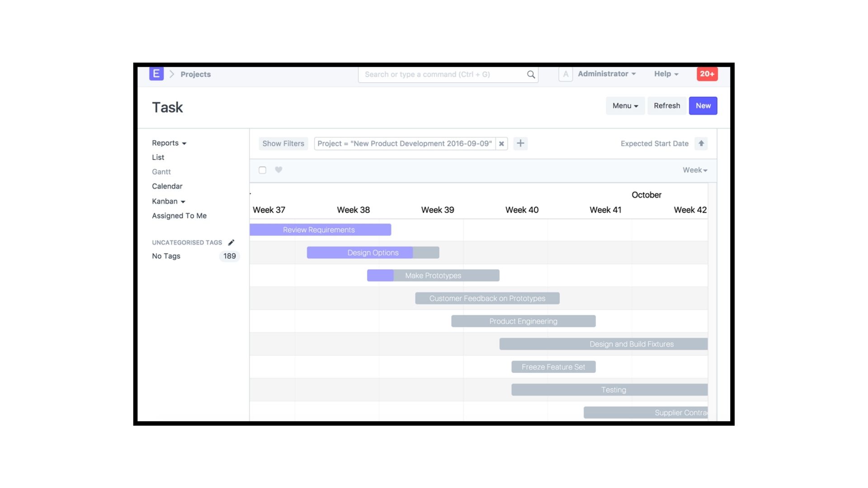Switch to the Calendar view
This screenshot has height=488, width=868.
(167, 186)
